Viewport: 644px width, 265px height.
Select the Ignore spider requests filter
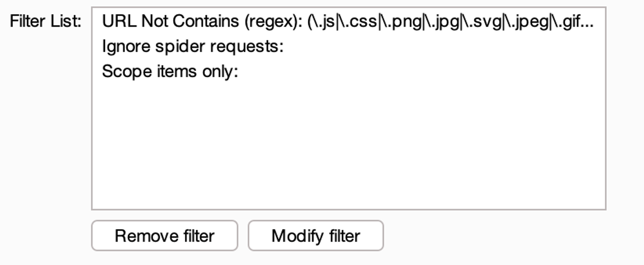[348, 46]
